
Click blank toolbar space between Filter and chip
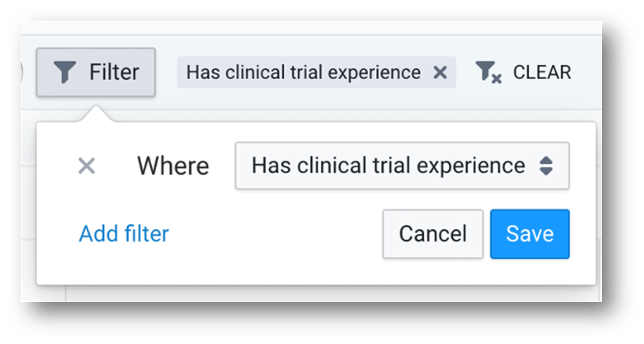click(x=166, y=73)
